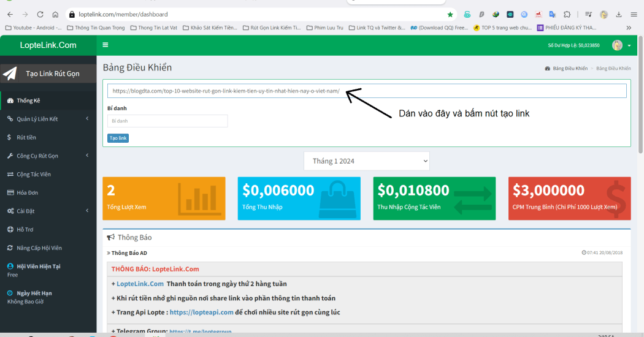The image size is (644, 337).
Task: Click the Tổng Lượt Xem orange card
Action: coord(164,199)
